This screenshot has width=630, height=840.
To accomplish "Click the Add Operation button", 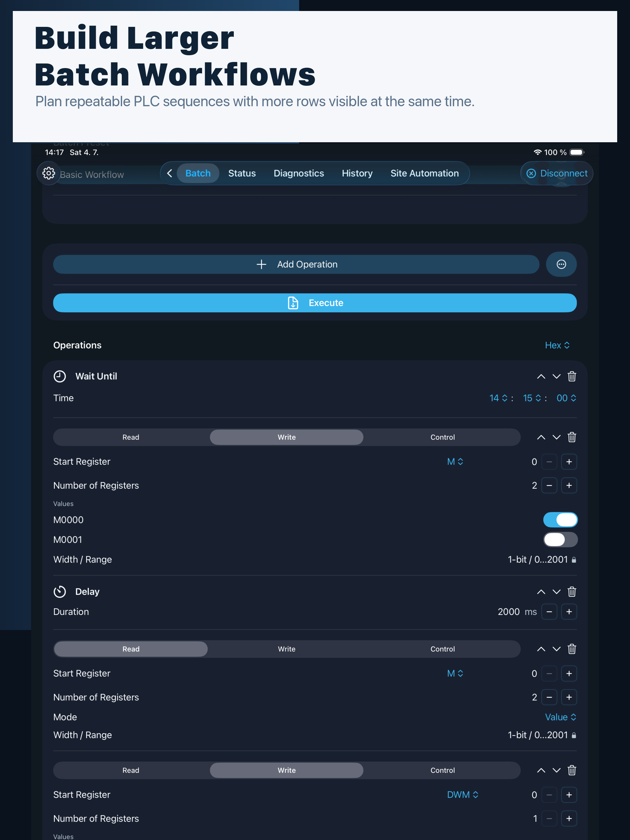I will pos(296,264).
